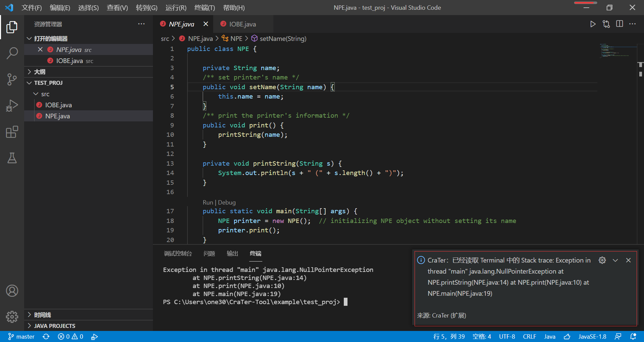This screenshot has width=644, height=342.
Task: Click NPE class in breadcrumb
Action: click(x=236, y=39)
